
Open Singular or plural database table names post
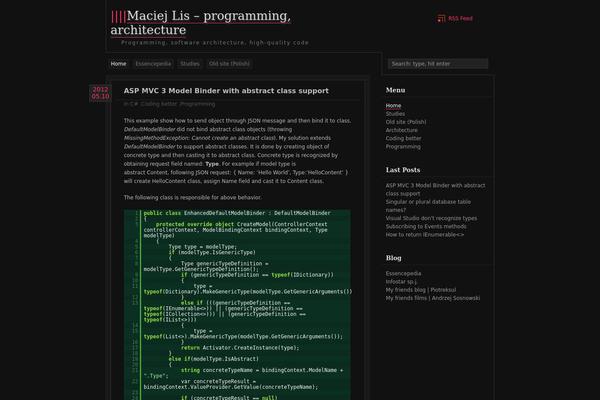[x=428, y=206]
